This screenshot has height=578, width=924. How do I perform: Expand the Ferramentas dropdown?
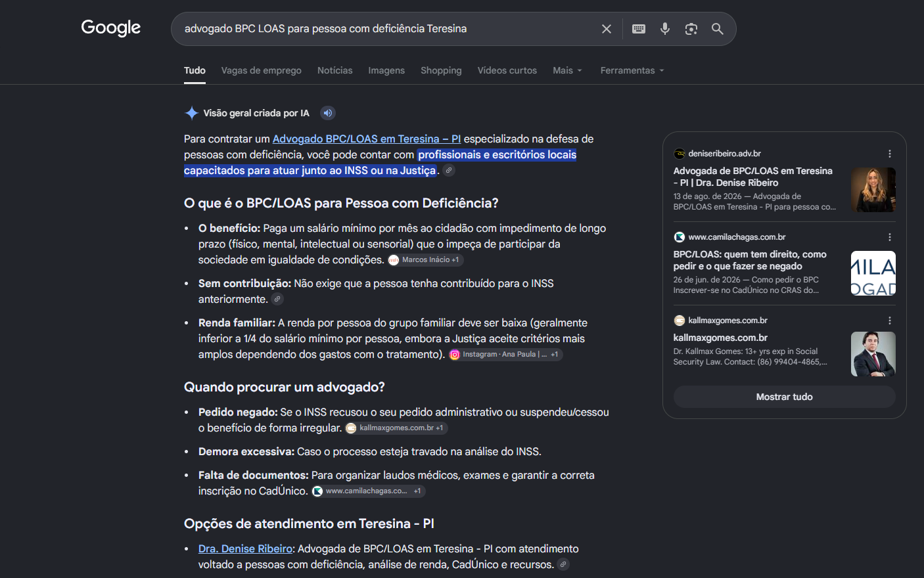click(632, 70)
